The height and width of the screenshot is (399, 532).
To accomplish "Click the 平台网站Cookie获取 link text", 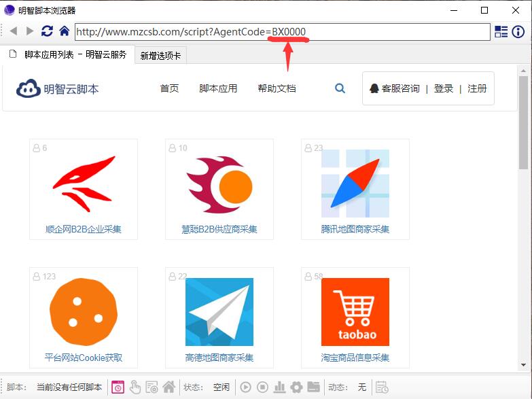I will point(84,358).
